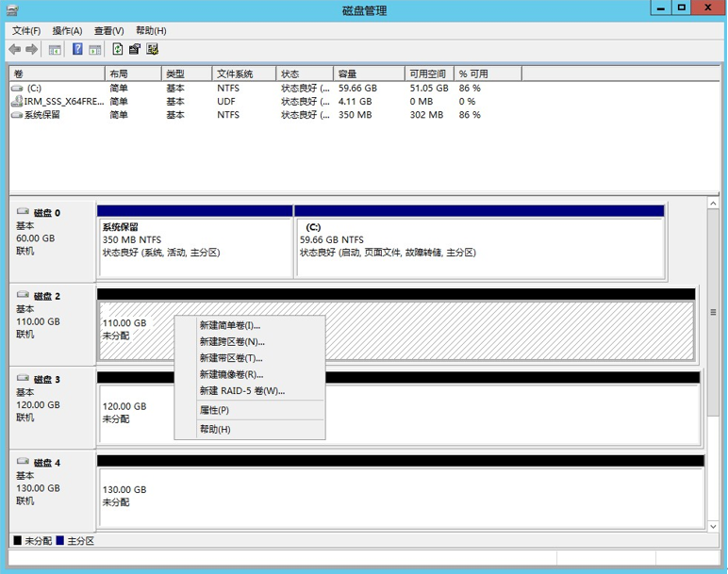Sort by the 状态 column header

tap(305, 74)
